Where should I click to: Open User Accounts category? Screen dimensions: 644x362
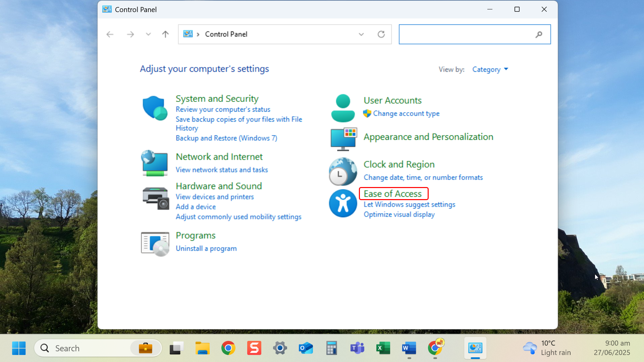[392, 100]
